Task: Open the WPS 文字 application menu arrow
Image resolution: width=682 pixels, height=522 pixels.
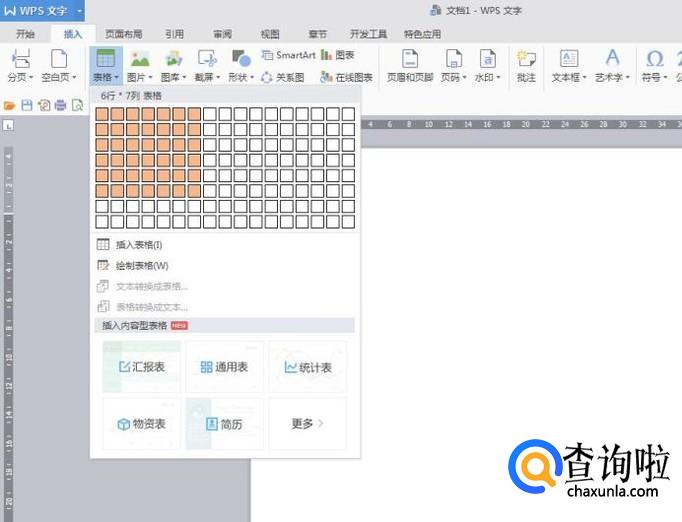Action: point(80,11)
